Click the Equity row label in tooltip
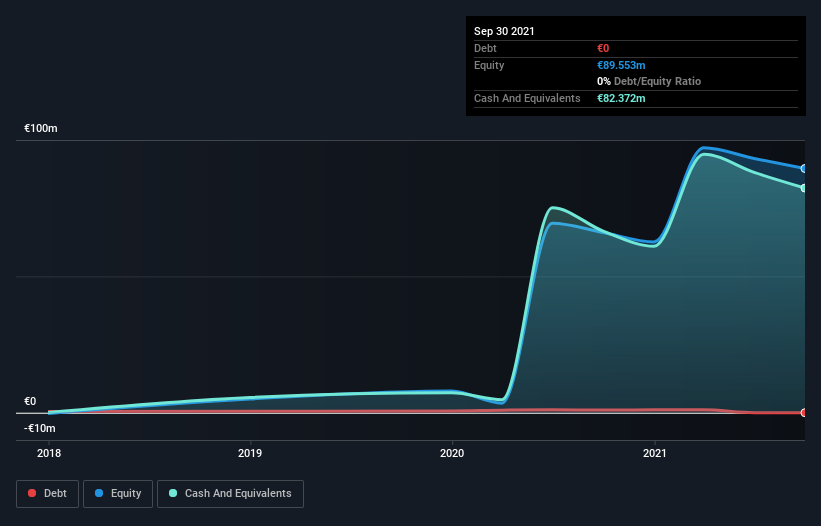 tap(489, 65)
